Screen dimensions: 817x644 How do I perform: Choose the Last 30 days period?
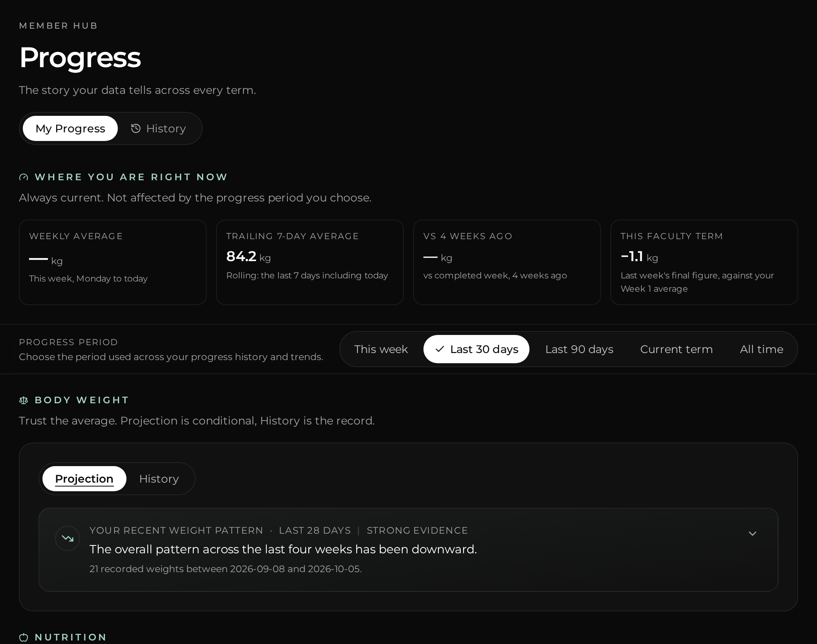(x=476, y=349)
